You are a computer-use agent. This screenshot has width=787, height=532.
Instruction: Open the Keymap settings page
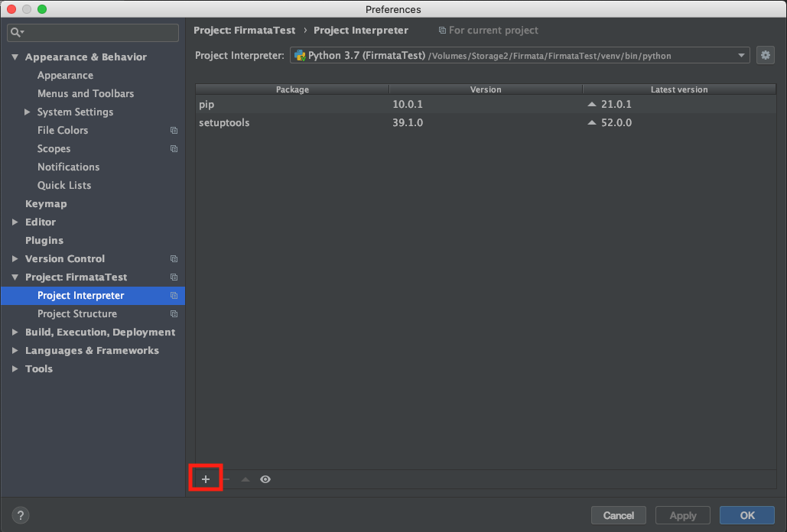tap(46, 203)
